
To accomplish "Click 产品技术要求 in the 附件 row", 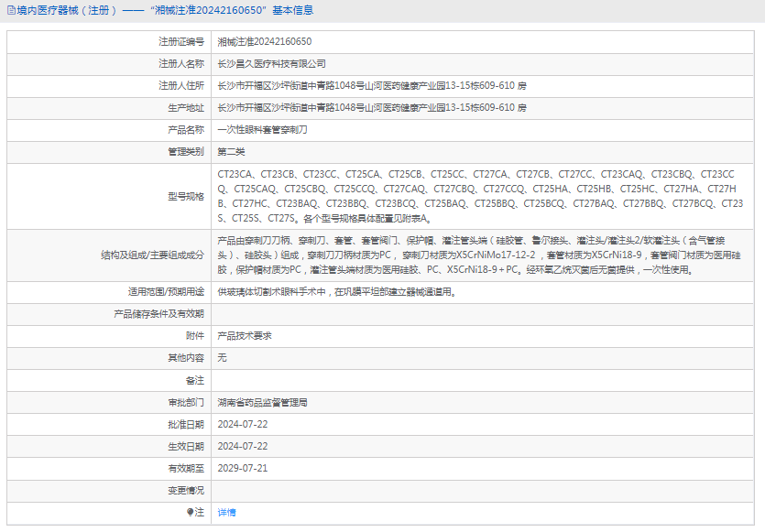I will pyautogui.click(x=244, y=336).
